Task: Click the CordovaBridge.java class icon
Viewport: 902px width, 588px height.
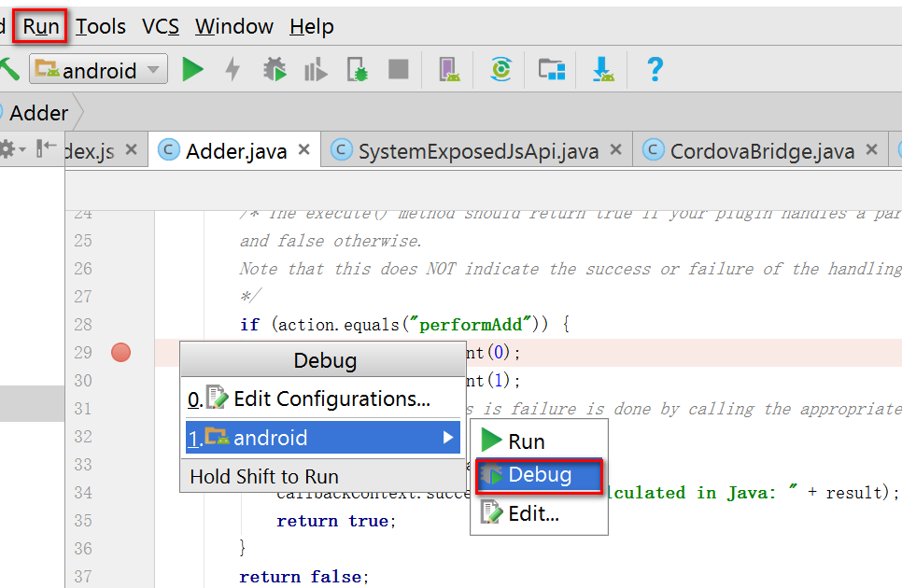Action: pyautogui.click(x=653, y=150)
